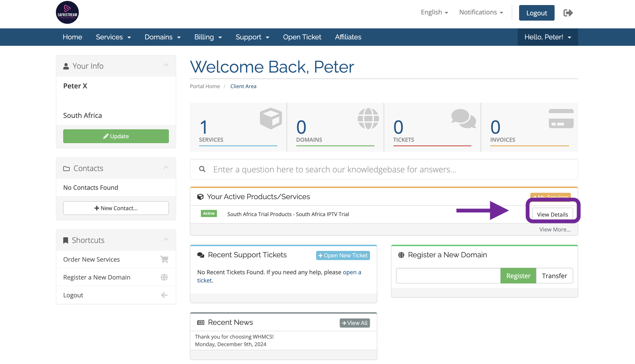Click the globe icon in Shortcuts list
The image size is (635, 364).
[164, 277]
